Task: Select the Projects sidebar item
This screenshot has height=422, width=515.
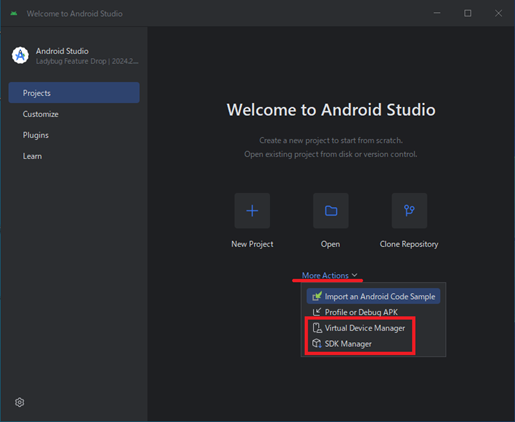Action: tap(74, 93)
